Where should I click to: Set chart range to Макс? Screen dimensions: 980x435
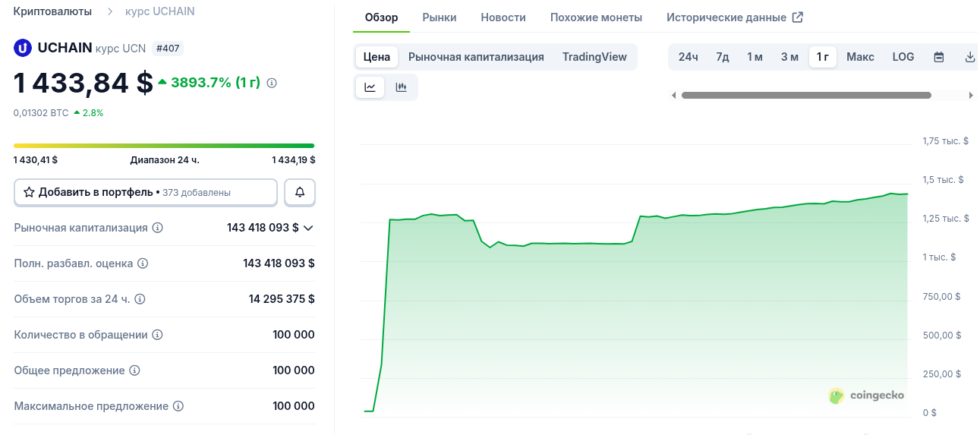click(x=860, y=57)
